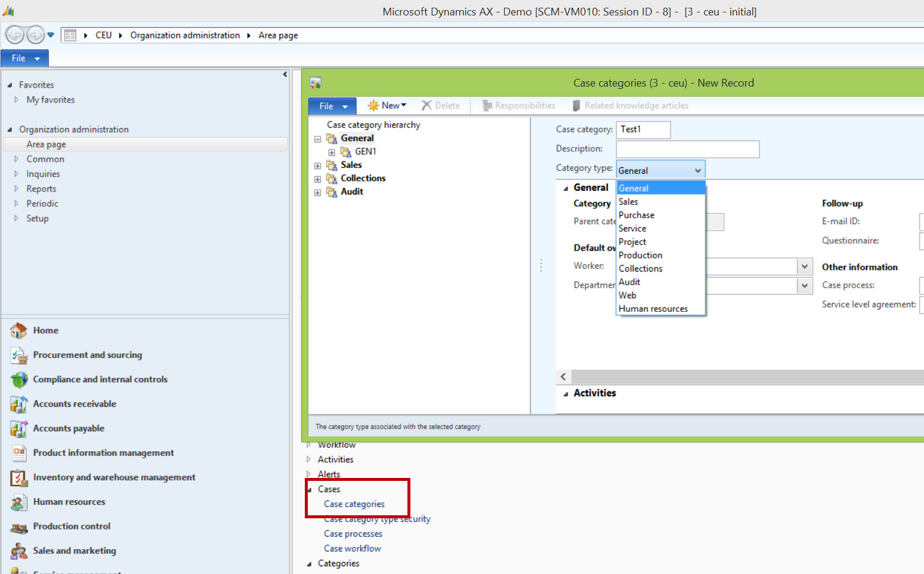Click the Human resources module icon

[18, 502]
